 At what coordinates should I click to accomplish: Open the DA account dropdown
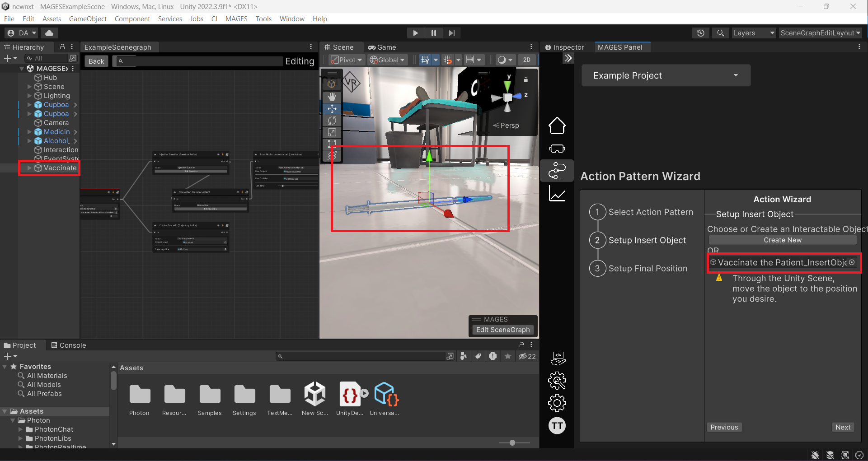[x=22, y=33]
